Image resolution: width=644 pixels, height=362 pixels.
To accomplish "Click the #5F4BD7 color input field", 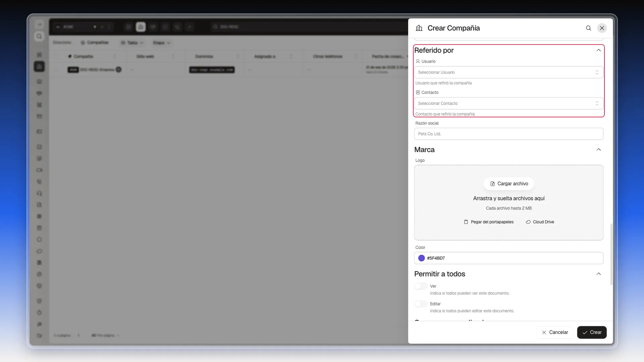I will point(508,258).
